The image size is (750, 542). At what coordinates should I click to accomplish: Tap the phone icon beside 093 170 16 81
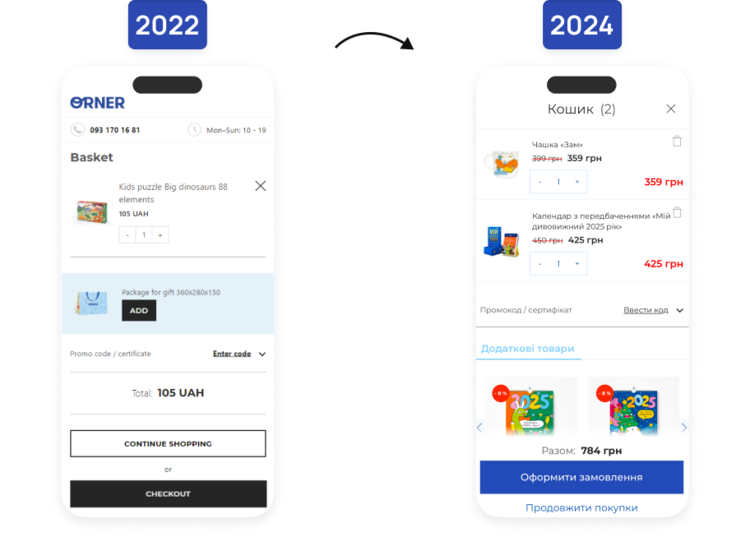pos(77,130)
